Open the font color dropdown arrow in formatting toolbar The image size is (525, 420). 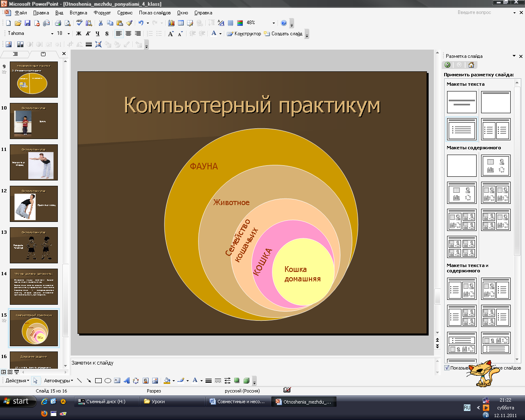pyautogui.click(x=220, y=34)
